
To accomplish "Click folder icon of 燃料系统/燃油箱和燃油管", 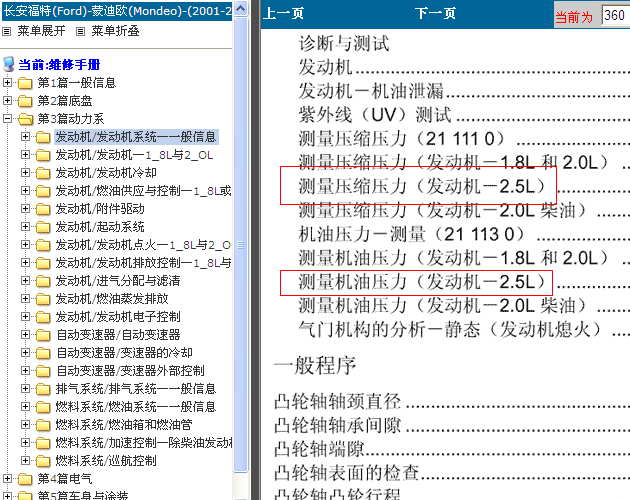I will pos(43,425).
